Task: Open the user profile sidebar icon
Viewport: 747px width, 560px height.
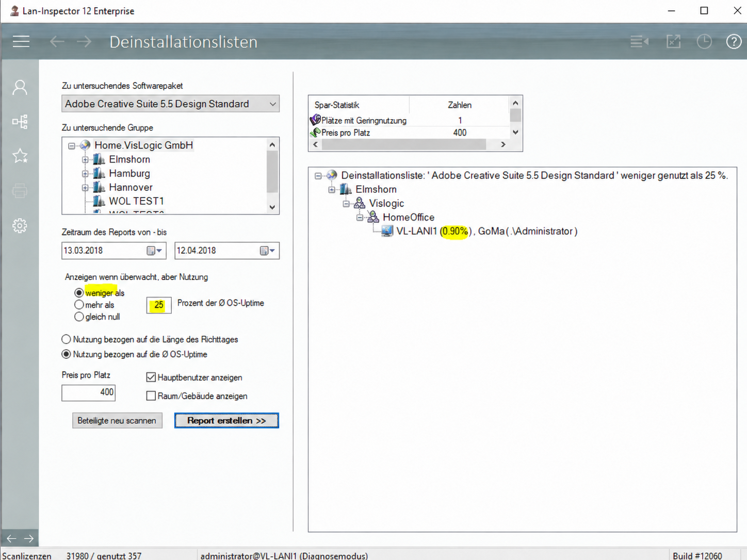Action: [20, 87]
